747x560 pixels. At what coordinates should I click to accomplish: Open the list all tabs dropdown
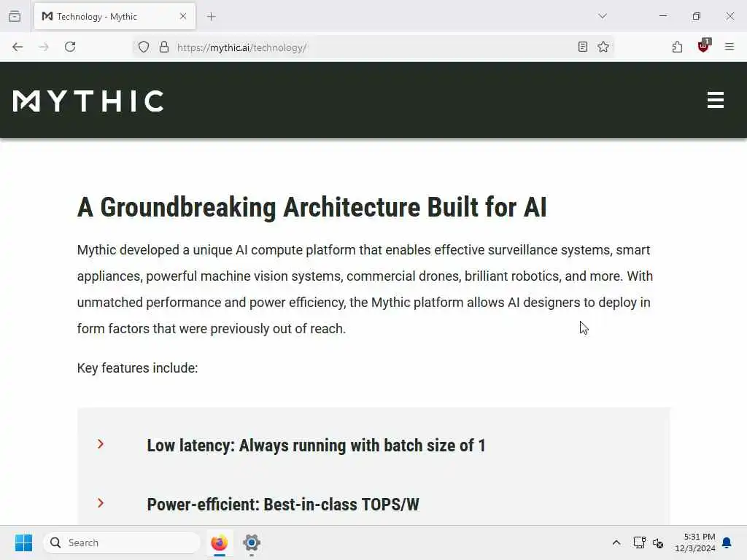[x=603, y=16]
